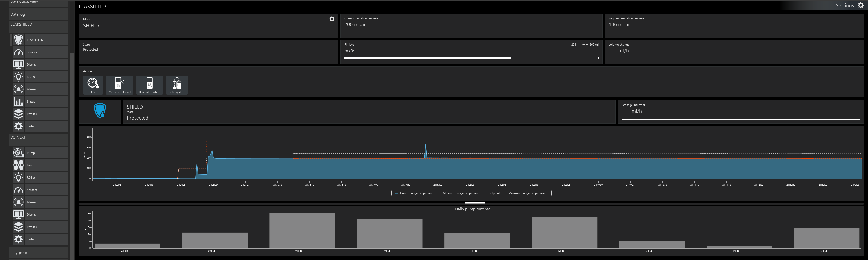Click the Fill level progress bar
The width and height of the screenshot is (868, 260).
coord(471,58)
